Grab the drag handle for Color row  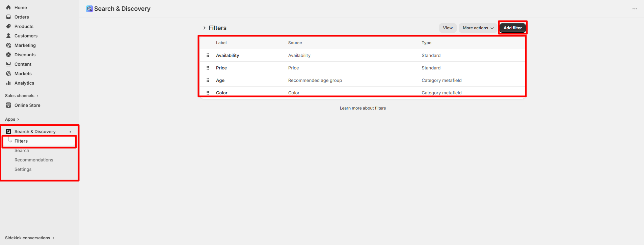coord(208,93)
